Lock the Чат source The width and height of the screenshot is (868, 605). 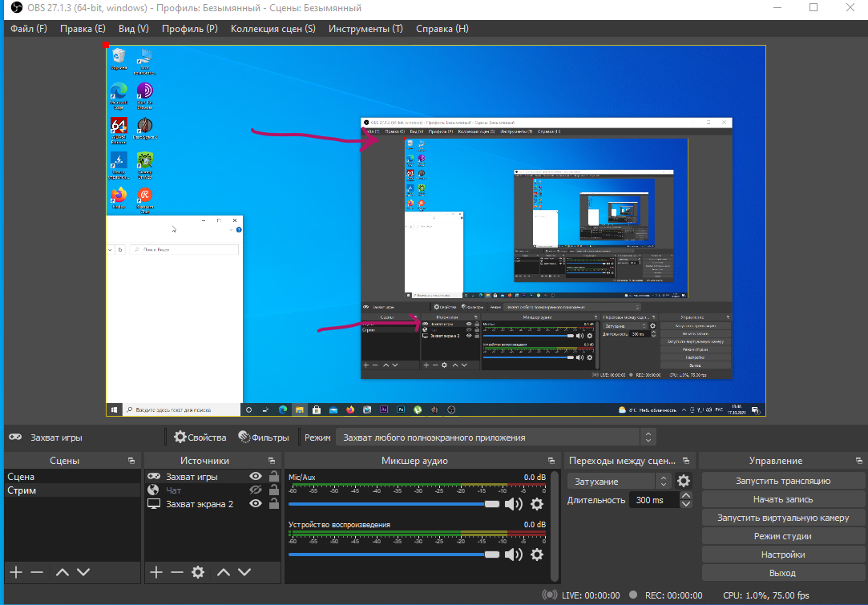point(273,490)
